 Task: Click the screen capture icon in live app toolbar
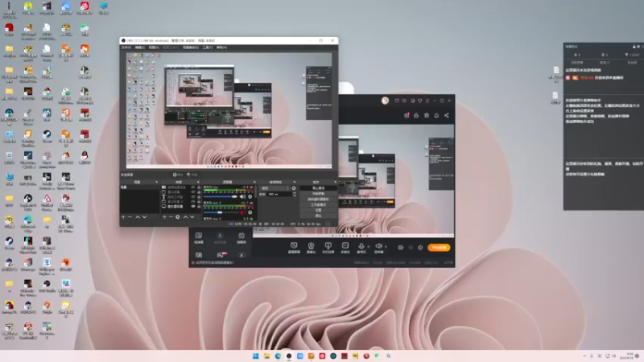pos(294,245)
